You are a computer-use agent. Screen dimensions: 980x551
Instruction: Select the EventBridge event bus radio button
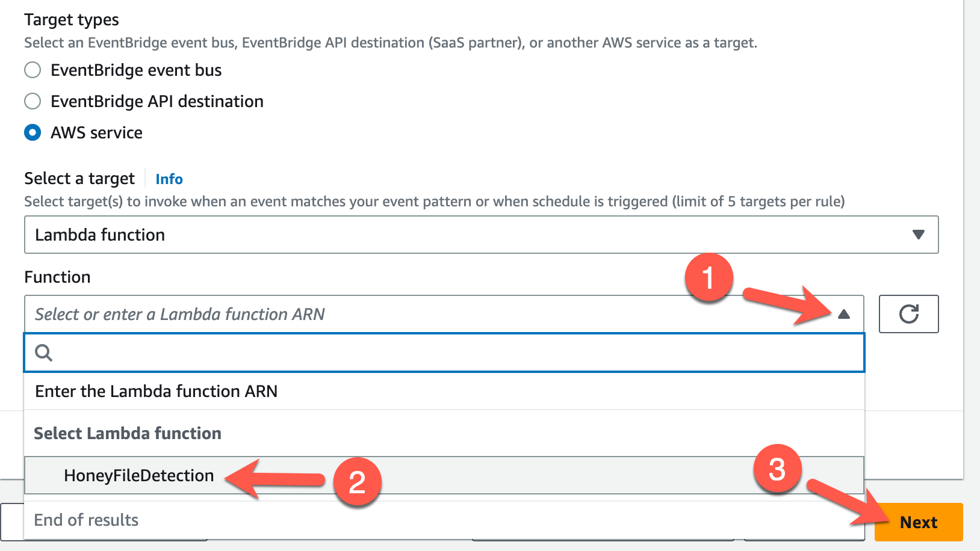coord(33,70)
